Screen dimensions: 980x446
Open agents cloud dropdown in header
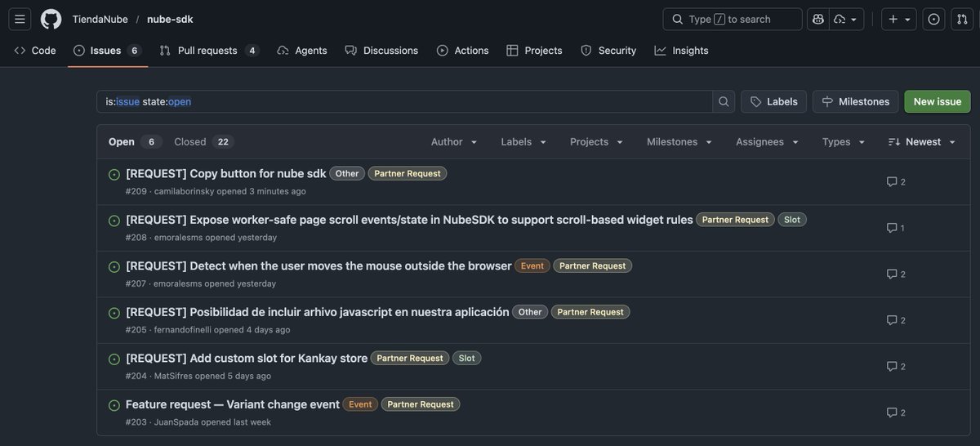[846, 19]
